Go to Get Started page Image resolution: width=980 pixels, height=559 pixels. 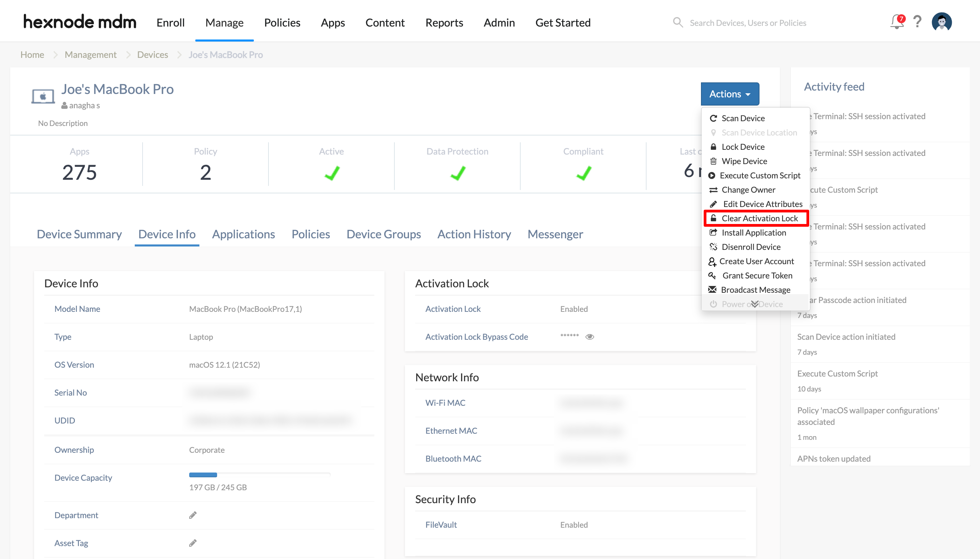pyautogui.click(x=562, y=23)
